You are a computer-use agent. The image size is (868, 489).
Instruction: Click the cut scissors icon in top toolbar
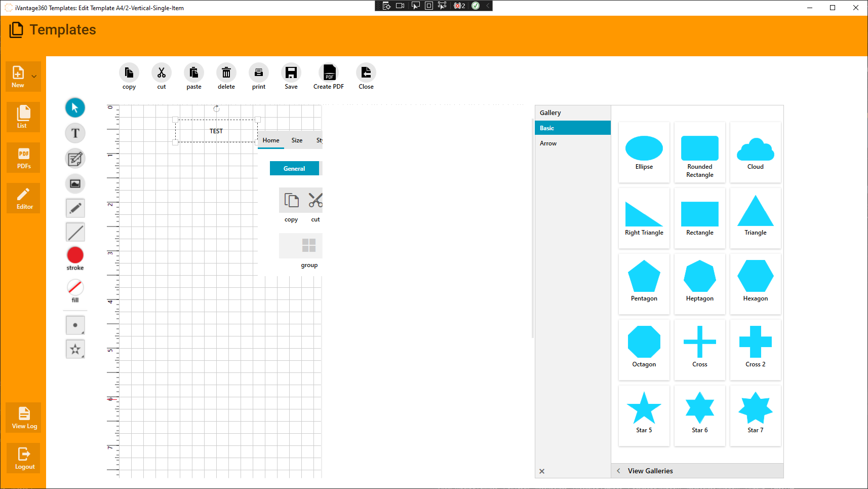coord(162,73)
